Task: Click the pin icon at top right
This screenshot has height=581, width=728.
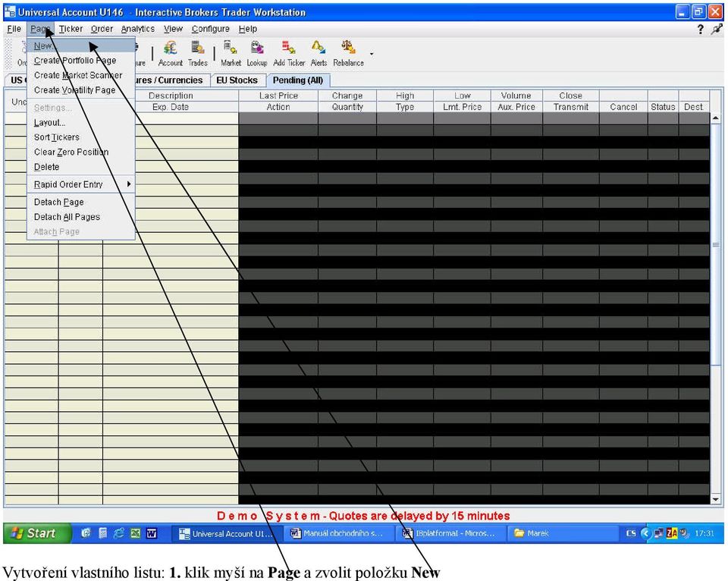Action: [x=717, y=30]
